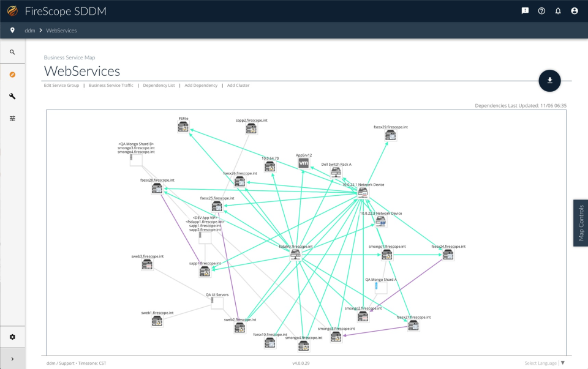The width and height of the screenshot is (588, 369).
Task: Click Add Cluster
Action: point(238,86)
